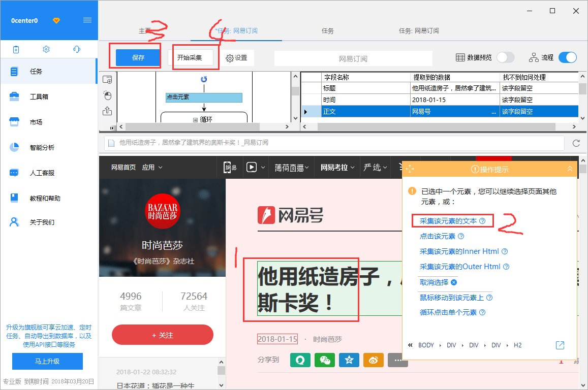
Task: Share via the blue star Qzone icon
Action: [349, 360]
